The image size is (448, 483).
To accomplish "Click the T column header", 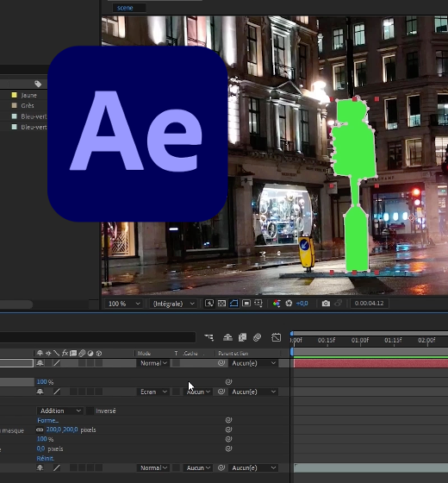I will point(176,354).
